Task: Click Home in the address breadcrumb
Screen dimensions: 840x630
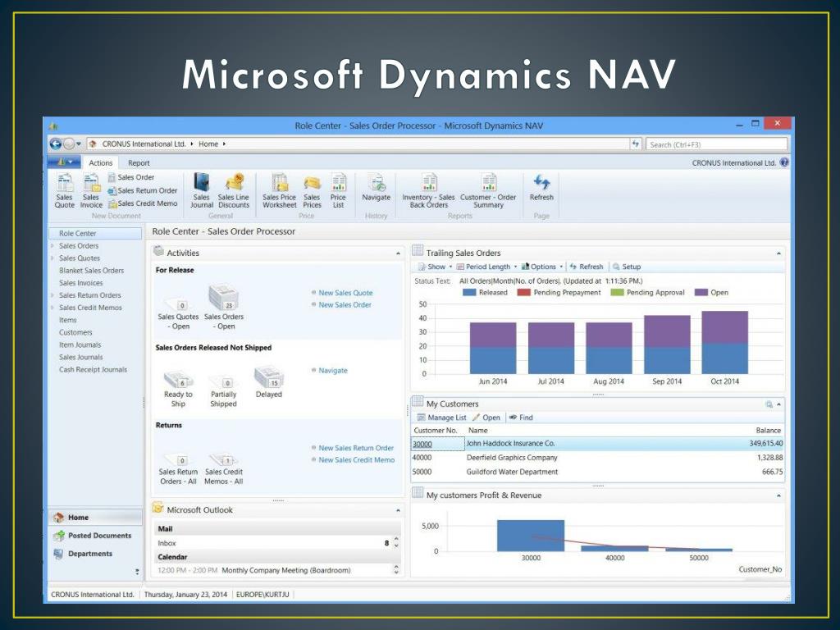Action: [208, 144]
